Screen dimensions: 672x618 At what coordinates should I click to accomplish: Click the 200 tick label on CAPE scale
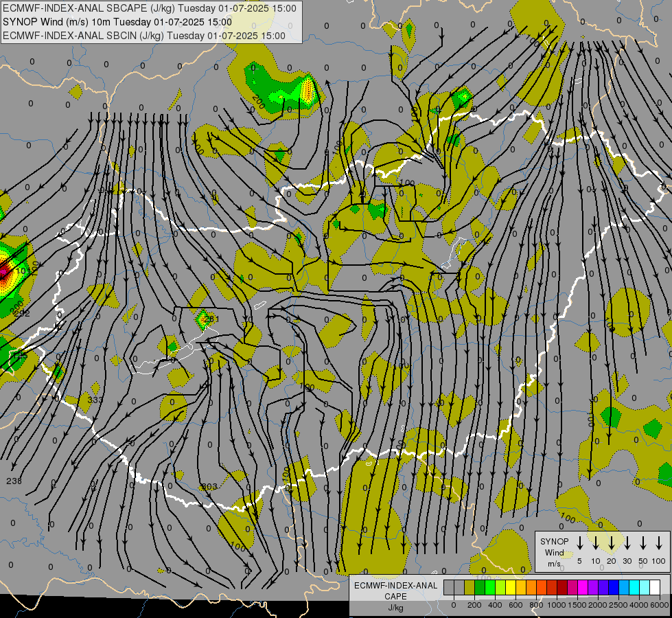[x=474, y=605]
